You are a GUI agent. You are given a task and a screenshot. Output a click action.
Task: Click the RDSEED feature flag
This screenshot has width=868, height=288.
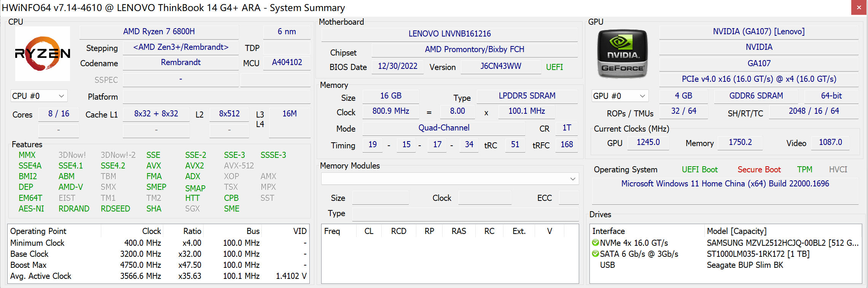(x=115, y=209)
